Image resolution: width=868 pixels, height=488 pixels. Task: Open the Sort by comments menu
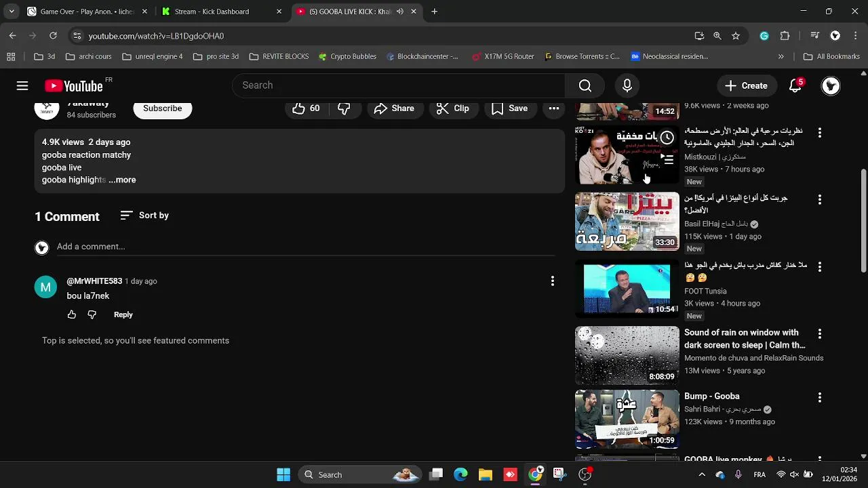144,216
